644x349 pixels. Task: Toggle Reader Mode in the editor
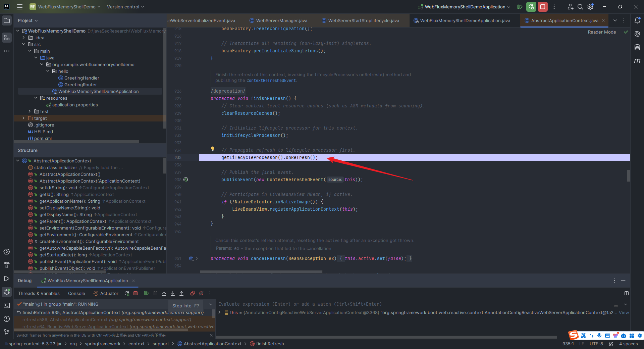pos(602,32)
